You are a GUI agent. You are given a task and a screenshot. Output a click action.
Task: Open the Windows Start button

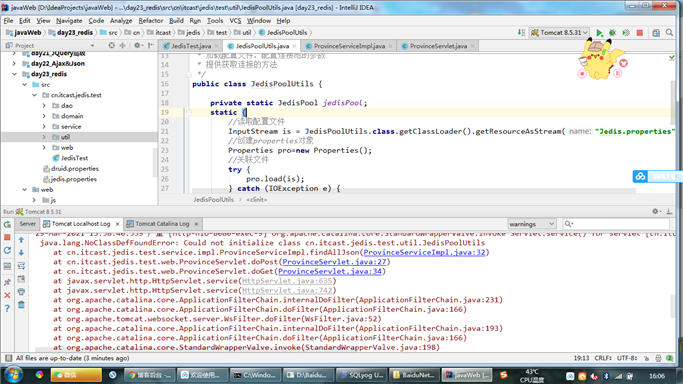tap(14, 375)
